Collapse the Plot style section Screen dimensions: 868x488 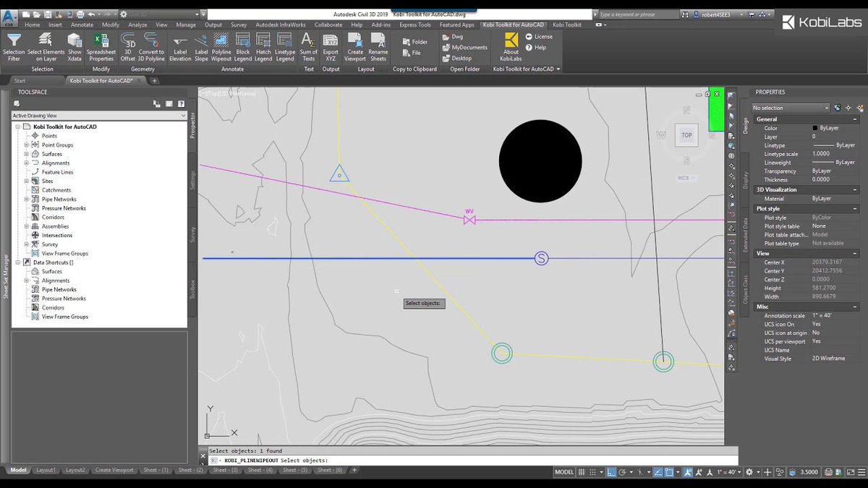coord(856,208)
